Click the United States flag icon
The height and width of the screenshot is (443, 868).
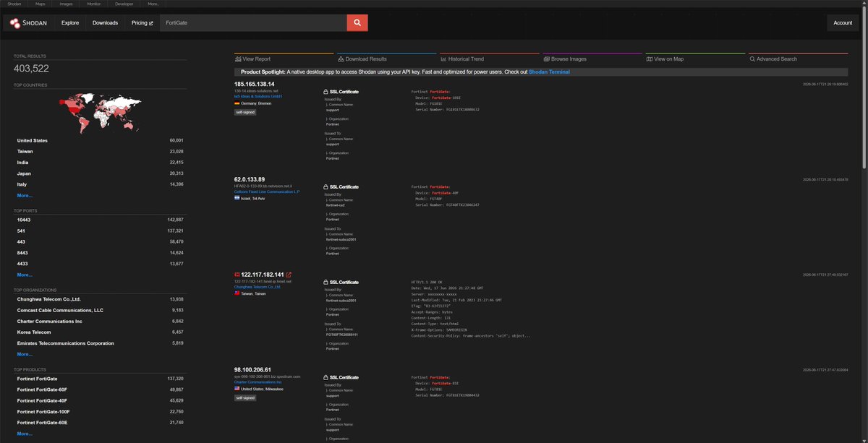point(237,389)
